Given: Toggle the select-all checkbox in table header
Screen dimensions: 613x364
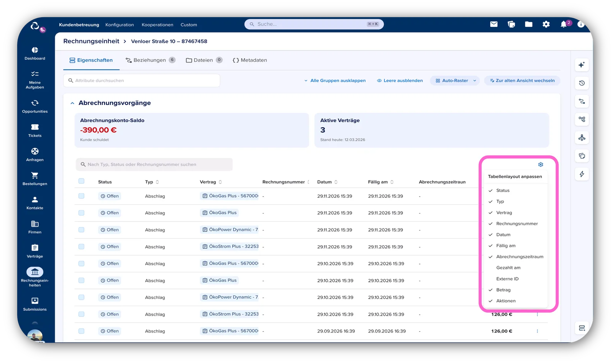Looking at the screenshot, I should [81, 181].
